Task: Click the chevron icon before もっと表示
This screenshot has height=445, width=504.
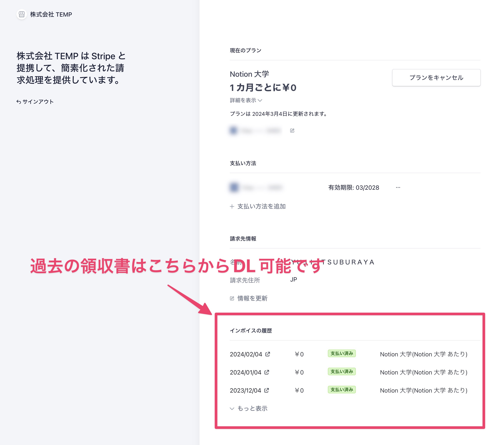Action: click(232, 409)
